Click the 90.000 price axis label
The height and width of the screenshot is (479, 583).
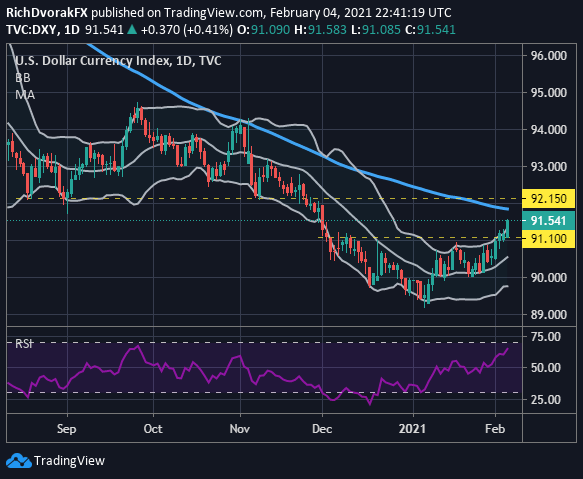click(549, 278)
